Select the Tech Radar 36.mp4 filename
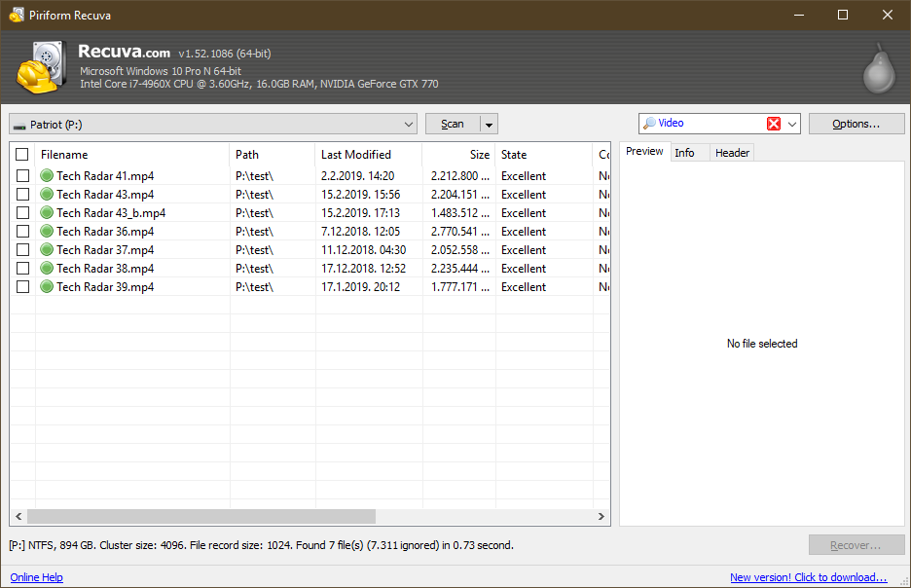The height and width of the screenshot is (588, 911). pyautogui.click(x=105, y=232)
